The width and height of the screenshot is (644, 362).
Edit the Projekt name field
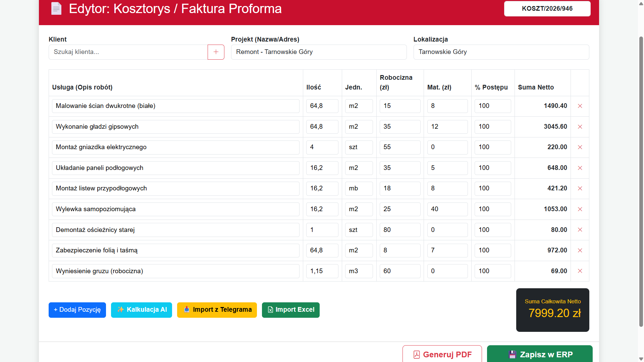(319, 52)
